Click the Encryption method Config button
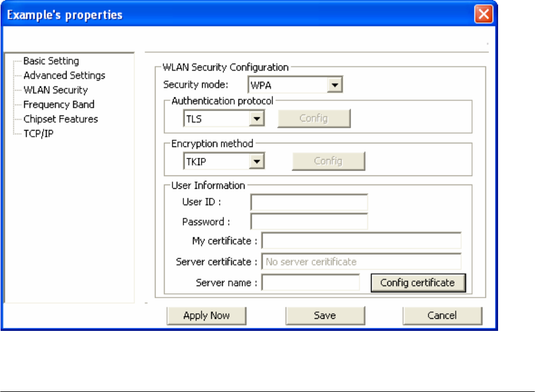Screen dimensions: 535x392 coord(329,161)
